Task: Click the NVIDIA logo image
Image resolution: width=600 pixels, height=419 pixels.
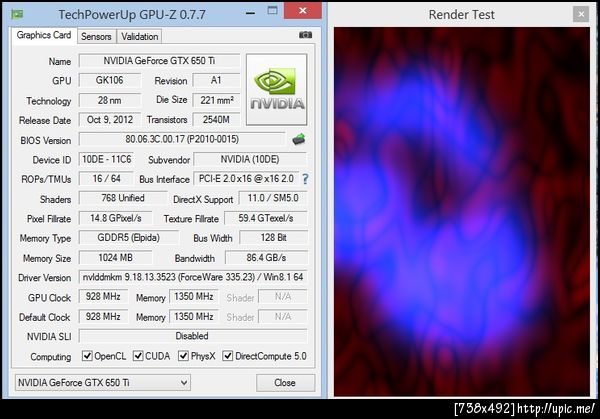Action: pos(277,89)
